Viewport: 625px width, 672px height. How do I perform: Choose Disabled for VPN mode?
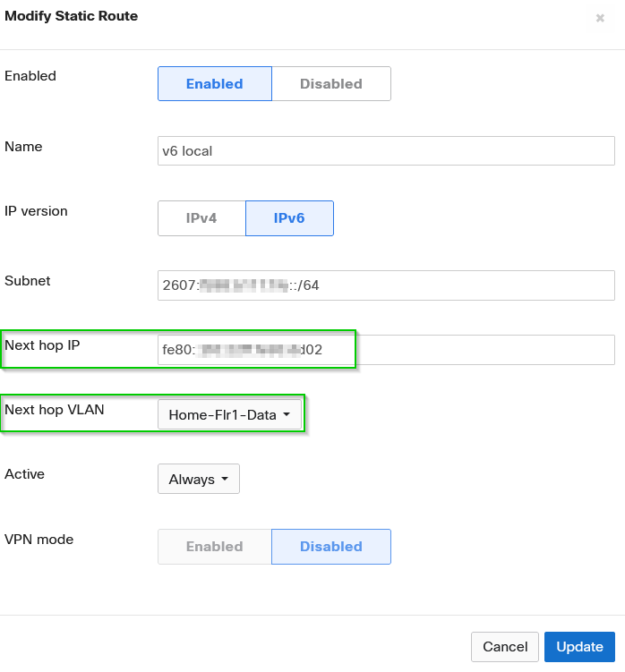(x=331, y=547)
